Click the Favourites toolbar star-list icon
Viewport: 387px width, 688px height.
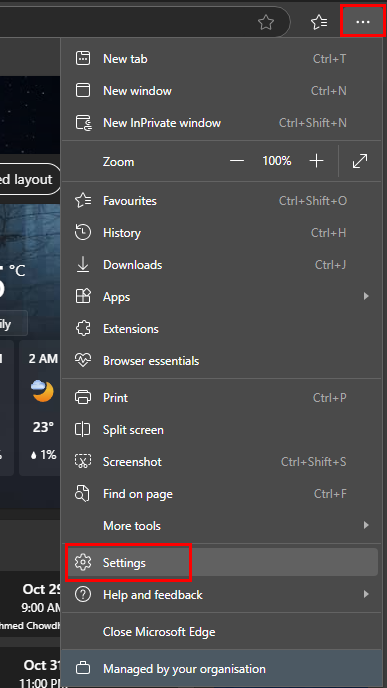point(319,22)
